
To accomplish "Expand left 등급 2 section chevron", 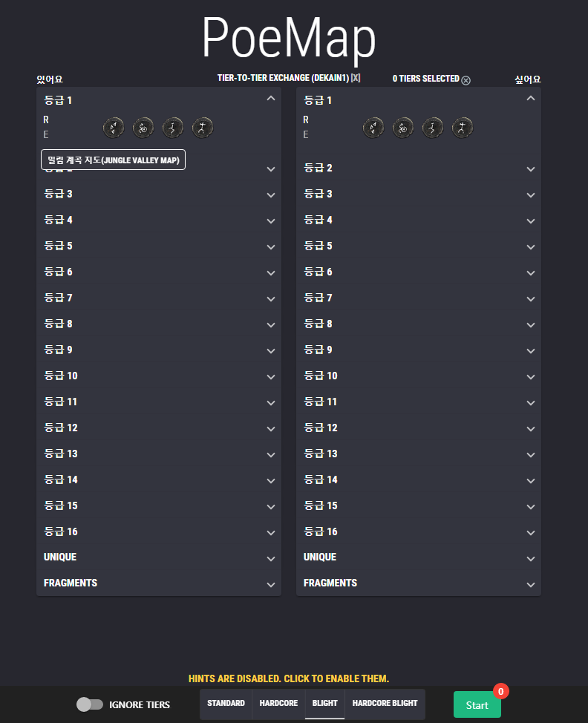I will pyautogui.click(x=271, y=169).
